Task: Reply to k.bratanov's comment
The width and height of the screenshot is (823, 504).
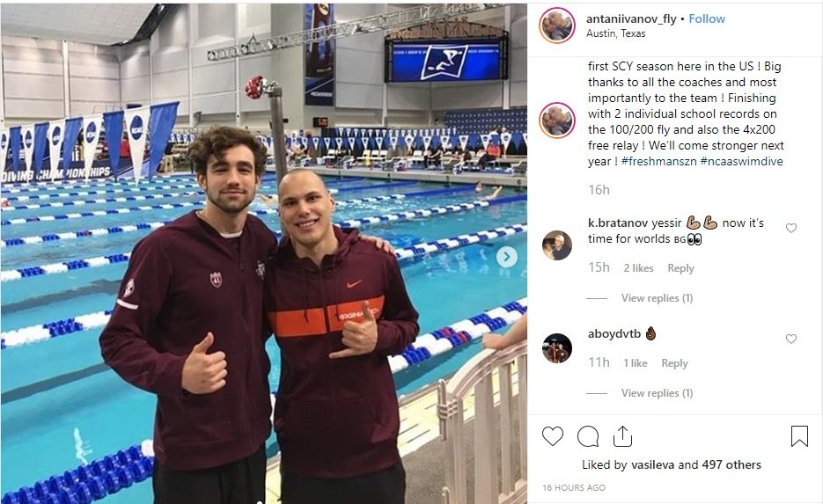Action: tap(680, 268)
